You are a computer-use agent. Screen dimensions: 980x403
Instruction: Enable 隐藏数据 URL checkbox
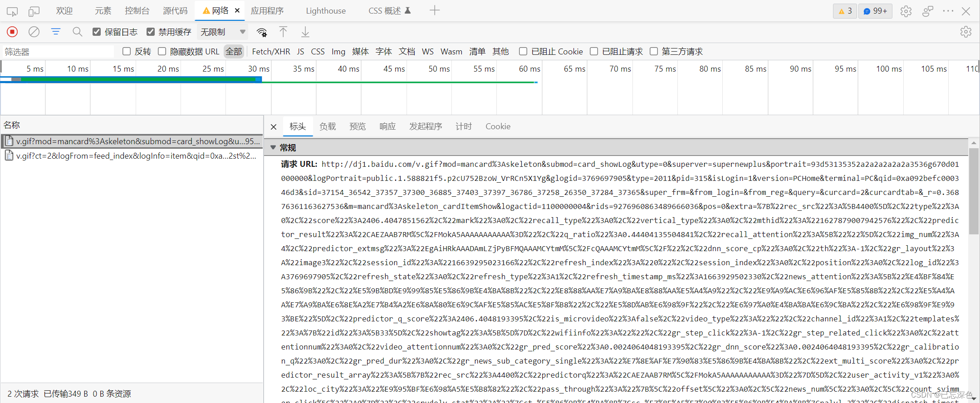(162, 52)
